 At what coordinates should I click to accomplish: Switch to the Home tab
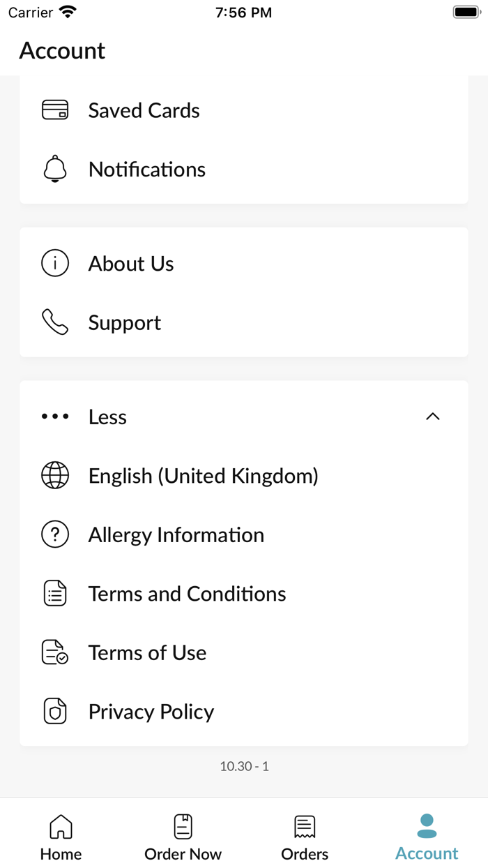click(61, 837)
